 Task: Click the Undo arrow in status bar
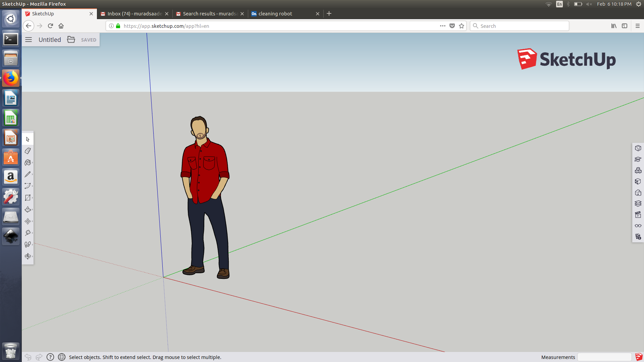click(28, 357)
